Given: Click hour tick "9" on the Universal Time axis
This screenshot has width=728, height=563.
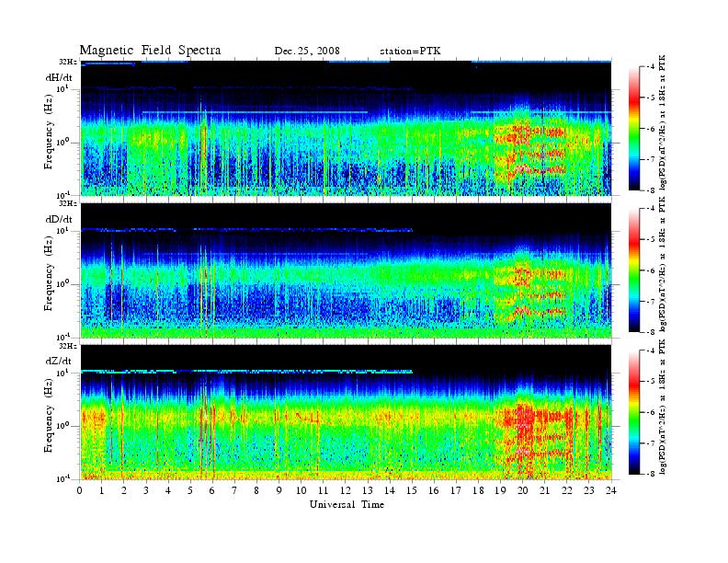Looking at the screenshot, I should [x=279, y=490].
